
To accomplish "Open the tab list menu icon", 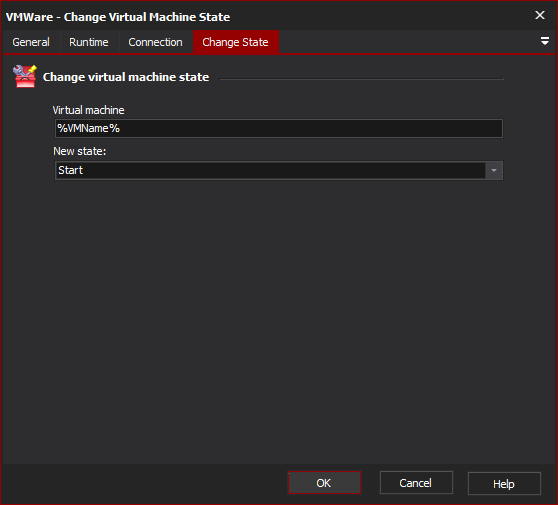I will click(544, 41).
